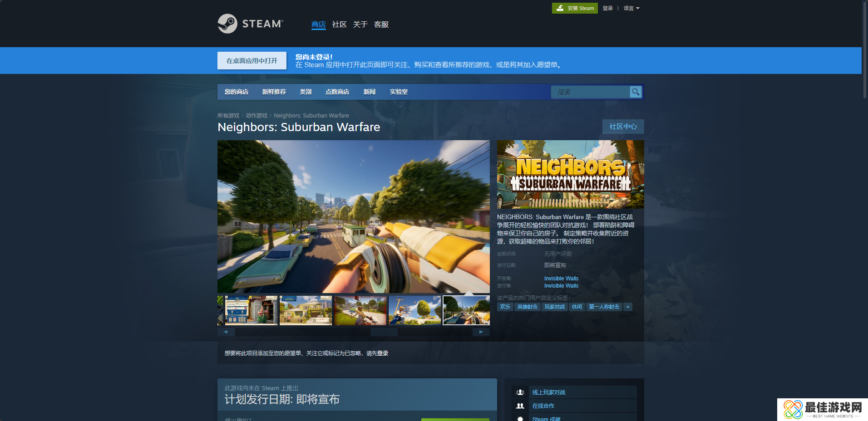Click the 在线合作 feature icon

tap(520, 406)
